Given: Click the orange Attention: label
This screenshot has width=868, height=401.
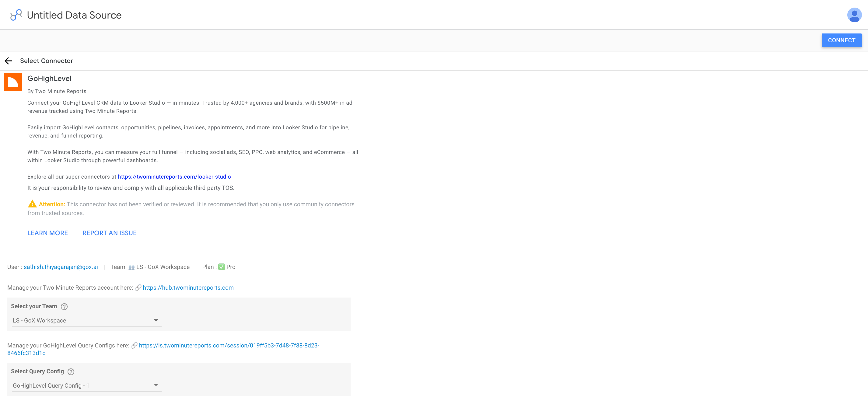Looking at the screenshot, I should click(x=52, y=204).
